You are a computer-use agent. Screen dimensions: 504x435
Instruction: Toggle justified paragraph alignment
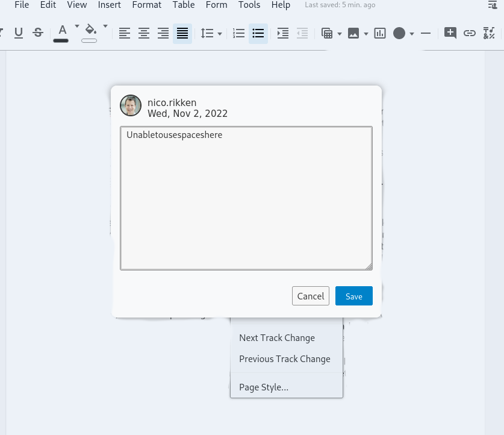click(182, 33)
